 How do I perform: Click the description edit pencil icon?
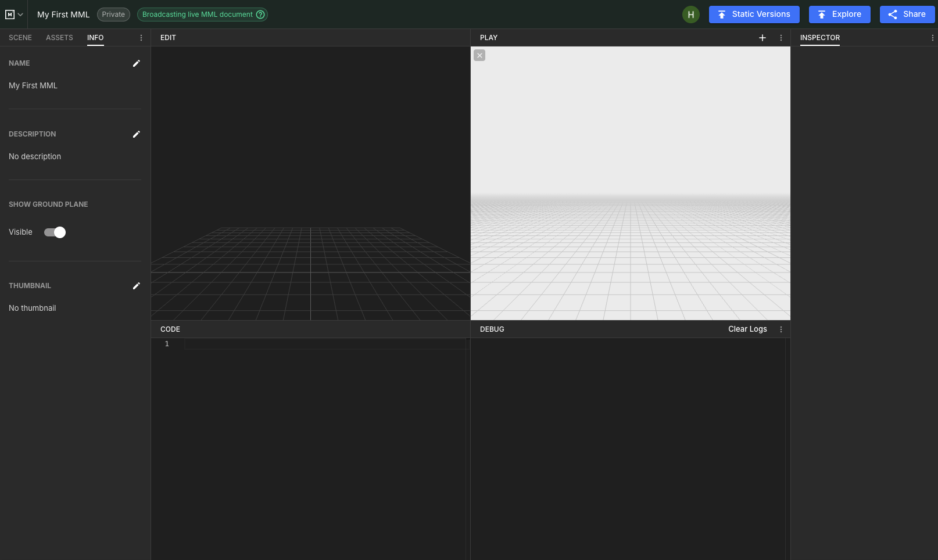pyautogui.click(x=136, y=134)
